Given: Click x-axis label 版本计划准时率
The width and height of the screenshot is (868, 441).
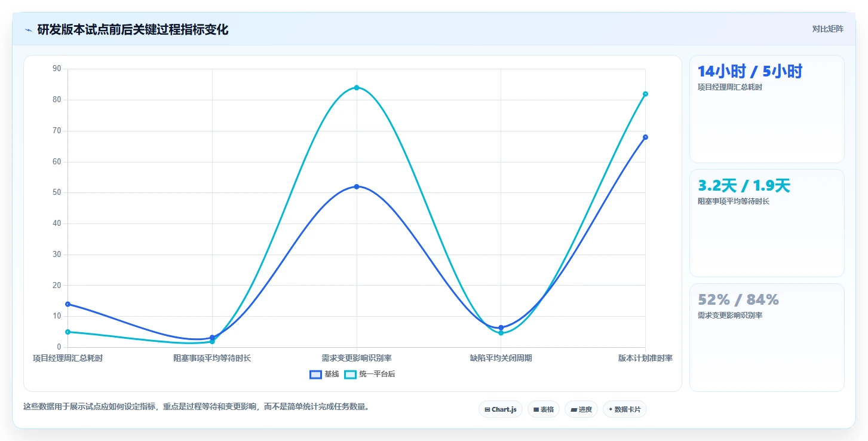Looking at the screenshot, I should (x=645, y=358).
